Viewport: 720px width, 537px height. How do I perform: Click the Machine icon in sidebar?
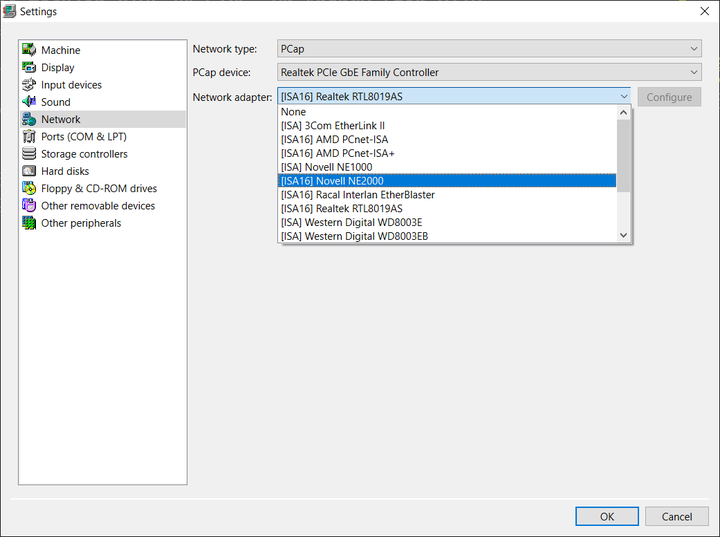point(29,50)
